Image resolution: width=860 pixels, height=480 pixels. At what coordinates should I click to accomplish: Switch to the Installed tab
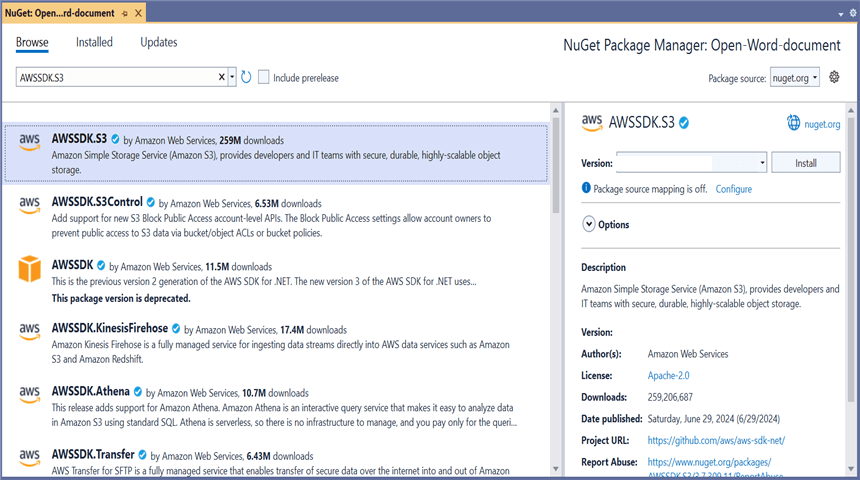pos(94,42)
